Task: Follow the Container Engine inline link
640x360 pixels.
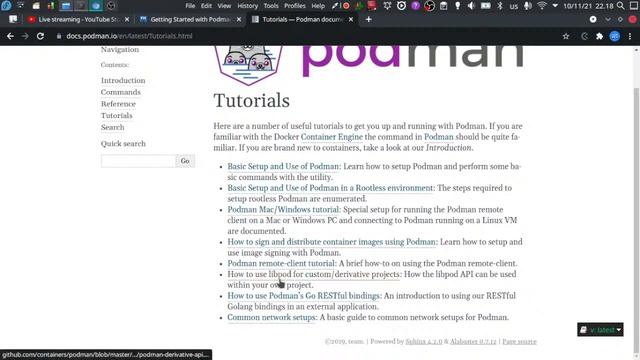Action: click(331, 137)
